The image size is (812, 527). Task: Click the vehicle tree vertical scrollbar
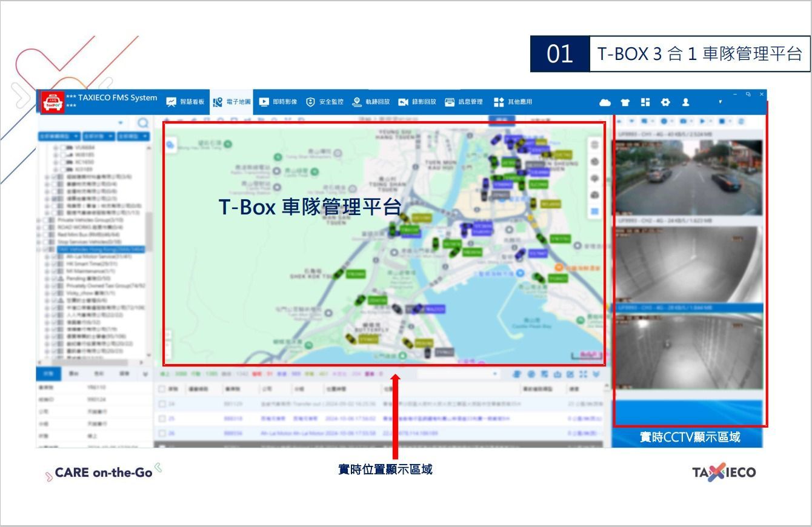tap(148, 230)
